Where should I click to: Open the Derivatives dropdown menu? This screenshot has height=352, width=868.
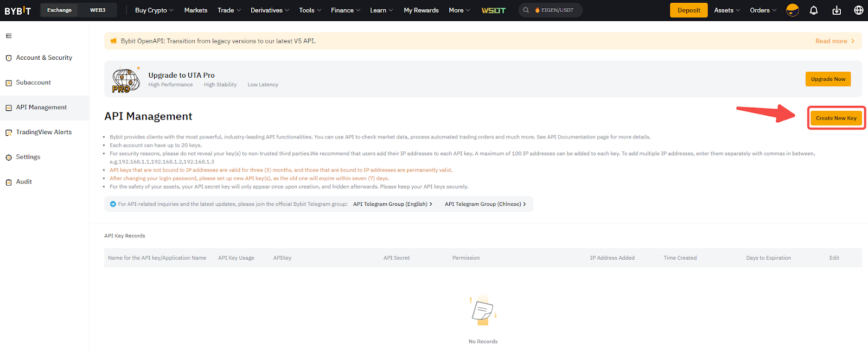[x=270, y=10]
